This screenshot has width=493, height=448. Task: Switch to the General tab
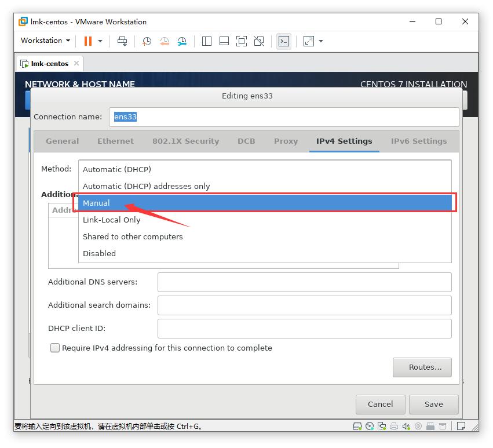[62, 141]
